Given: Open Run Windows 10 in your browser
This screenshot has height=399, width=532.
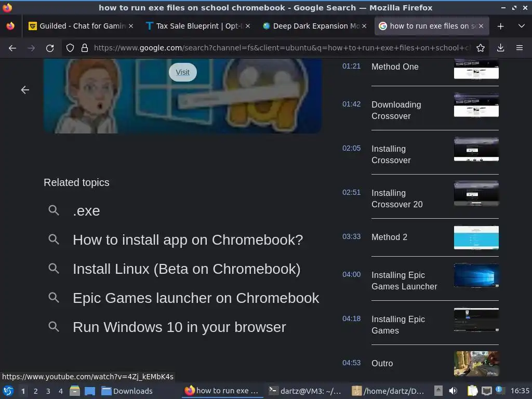Looking at the screenshot, I should tap(179, 327).
